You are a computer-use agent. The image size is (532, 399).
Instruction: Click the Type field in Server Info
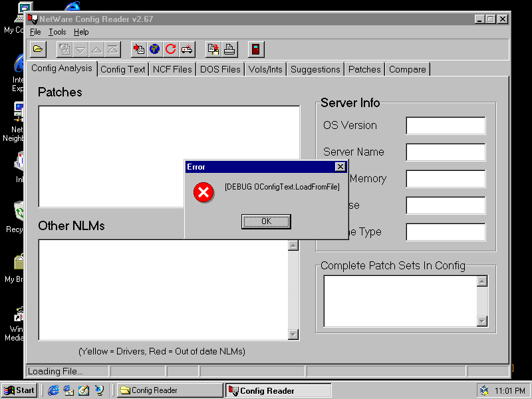coord(446,232)
